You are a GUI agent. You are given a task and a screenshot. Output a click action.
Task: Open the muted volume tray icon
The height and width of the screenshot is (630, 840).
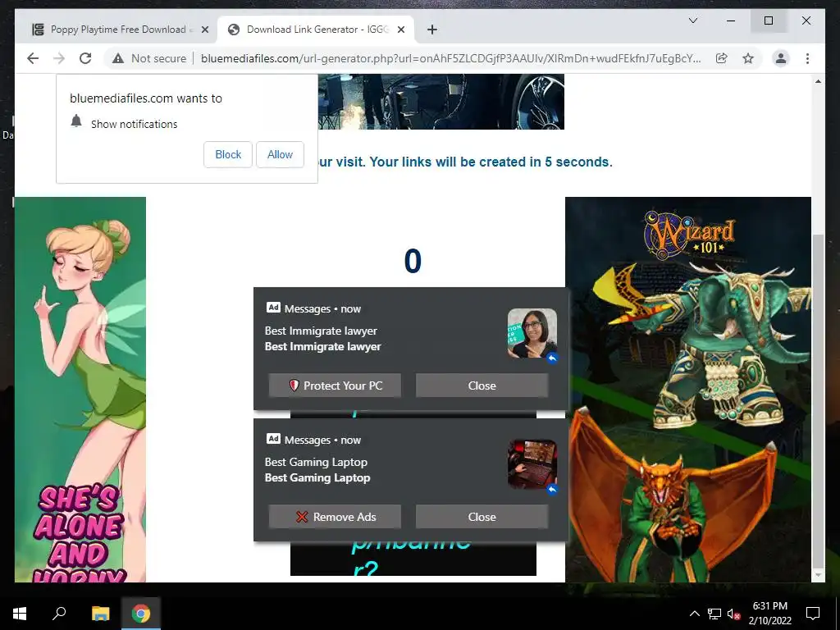(x=733, y=614)
